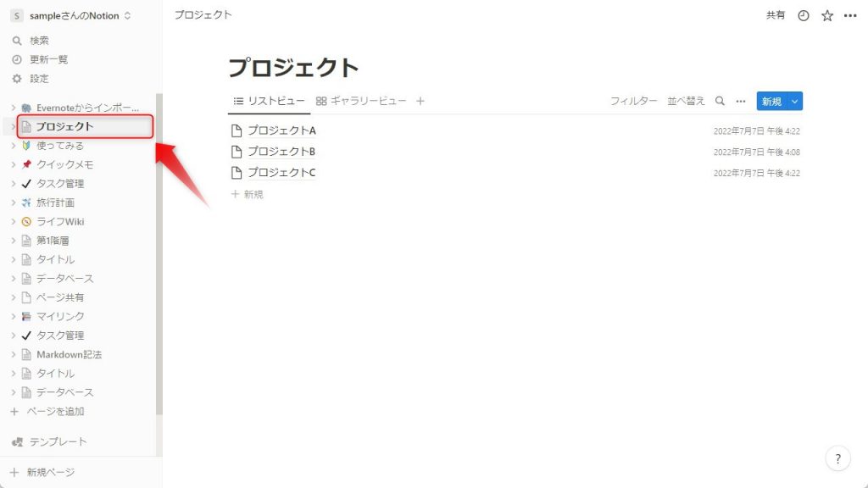Open the フィルター menu
The image size is (868, 488).
[x=633, y=101]
